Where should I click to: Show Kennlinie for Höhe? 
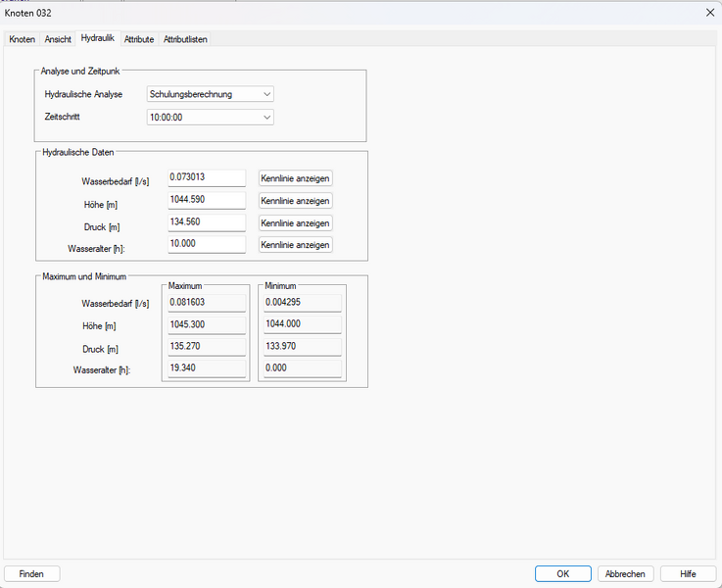pyautogui.click(x=295, y=201)
